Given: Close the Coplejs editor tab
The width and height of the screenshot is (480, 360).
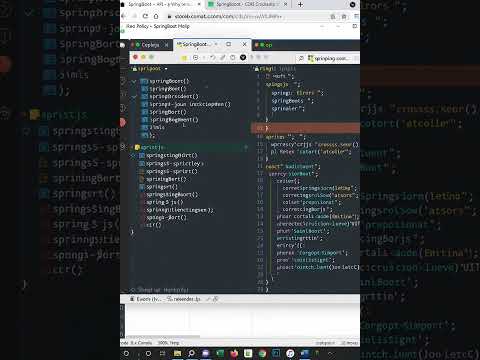Looking at the screenshot, I should (167, 45).
